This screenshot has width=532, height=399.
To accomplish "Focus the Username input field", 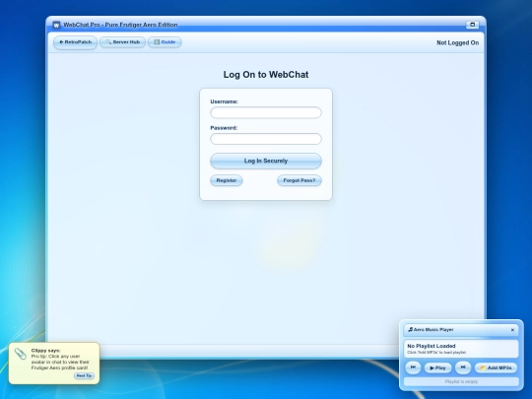I will (266, 112).
